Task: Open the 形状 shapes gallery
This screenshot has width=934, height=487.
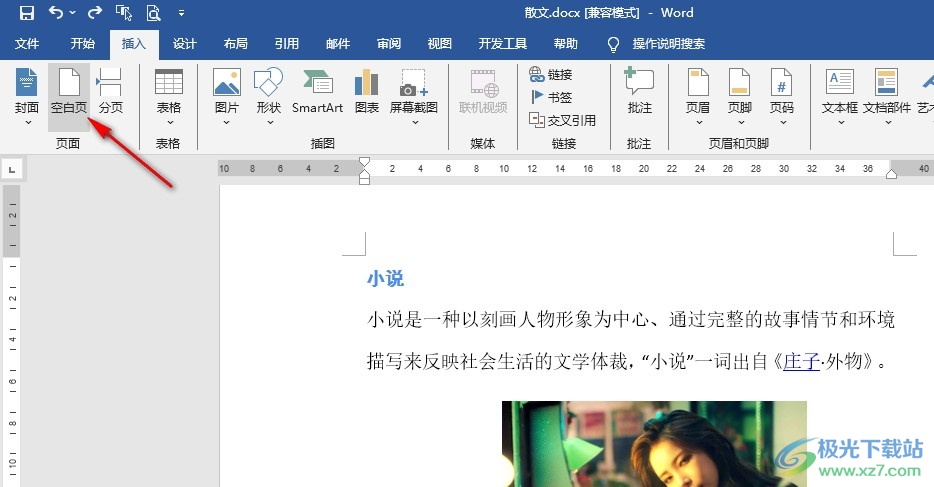Action: click(x=269, y=96)
